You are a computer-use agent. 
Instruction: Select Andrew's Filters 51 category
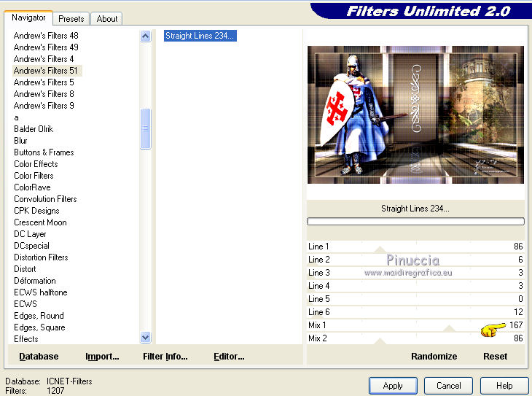(x=46, y=71)
